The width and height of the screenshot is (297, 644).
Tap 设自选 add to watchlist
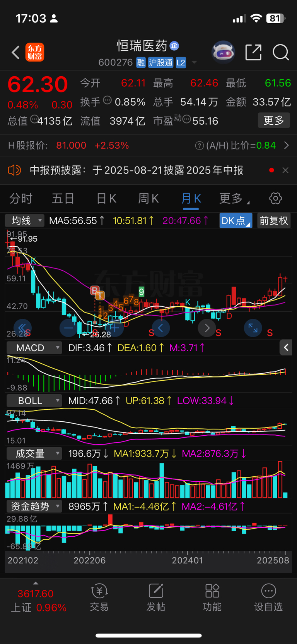(x=268, y=598)
